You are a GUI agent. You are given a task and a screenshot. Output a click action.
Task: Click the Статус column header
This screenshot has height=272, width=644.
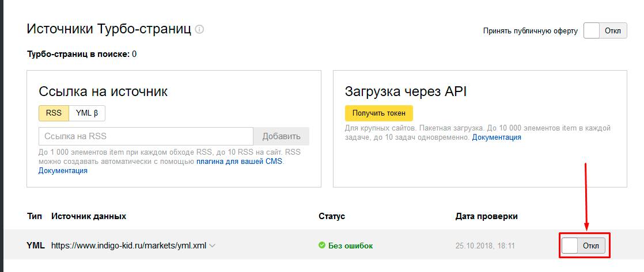pos(332,216)
